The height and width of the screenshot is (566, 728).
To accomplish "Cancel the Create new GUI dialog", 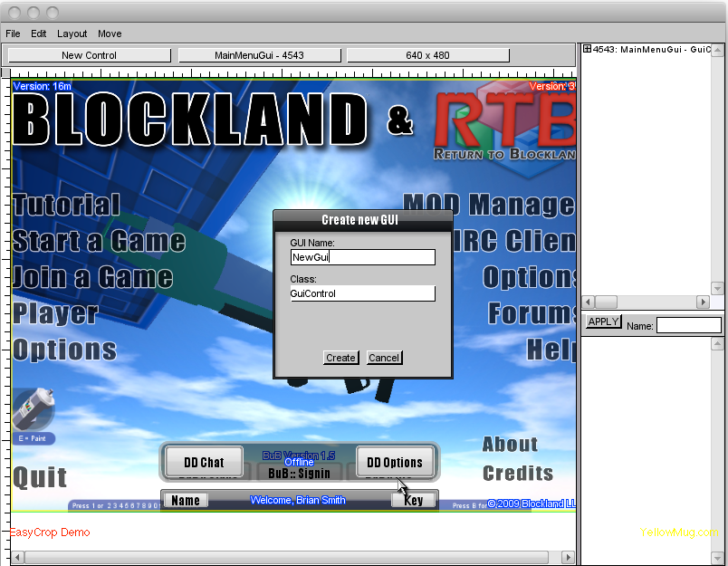I will [x=384, y=358].
